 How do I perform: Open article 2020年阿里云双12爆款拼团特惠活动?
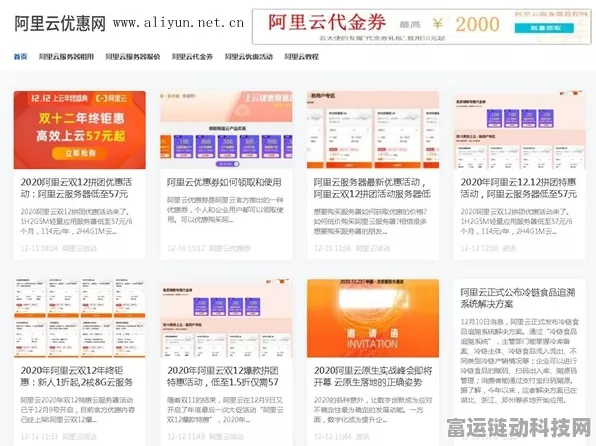[x=223, y=376]
